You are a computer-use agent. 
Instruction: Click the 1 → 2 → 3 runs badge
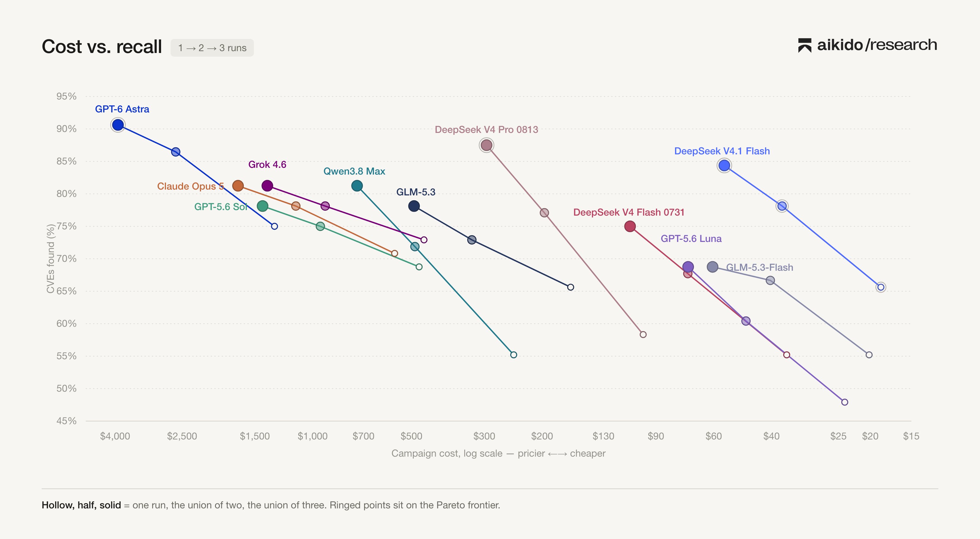coord(212,48)
